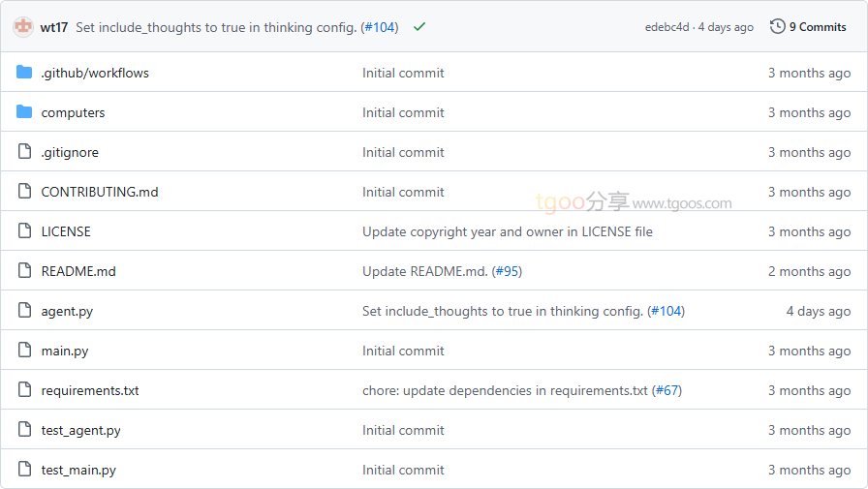The image size is (868, 489).
Task: Open the README.md file
Action: pos(78,271)
